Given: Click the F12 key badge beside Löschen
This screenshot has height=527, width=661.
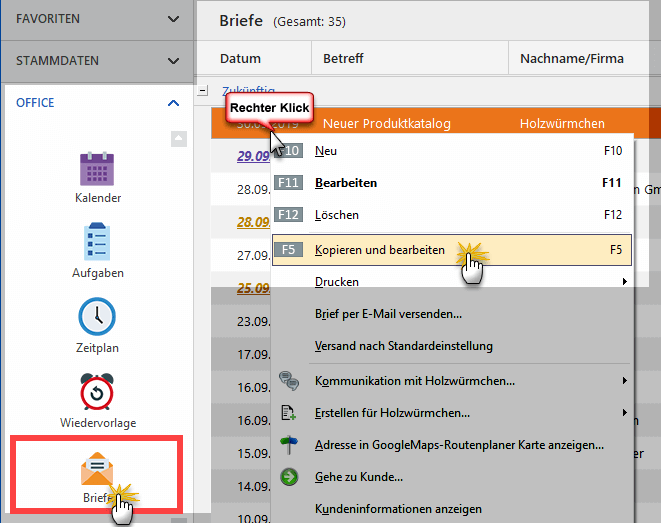Looking at the screenshot, I should (x=288, y=215).
